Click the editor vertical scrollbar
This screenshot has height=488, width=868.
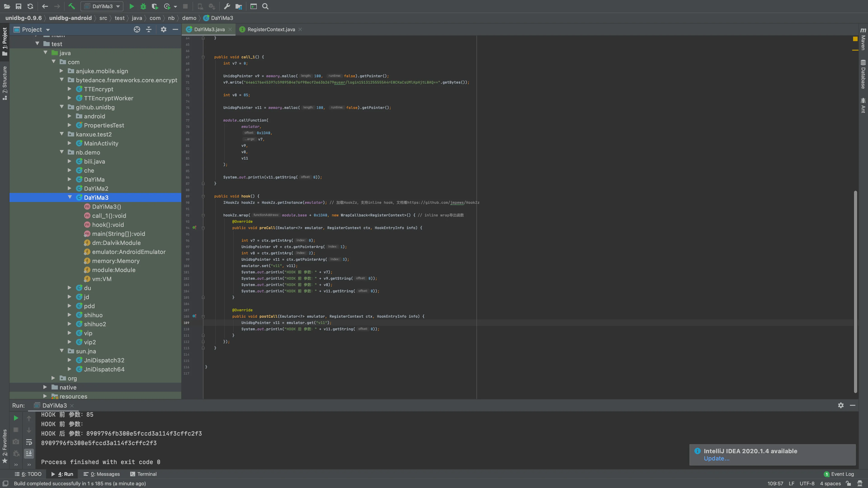855,292
